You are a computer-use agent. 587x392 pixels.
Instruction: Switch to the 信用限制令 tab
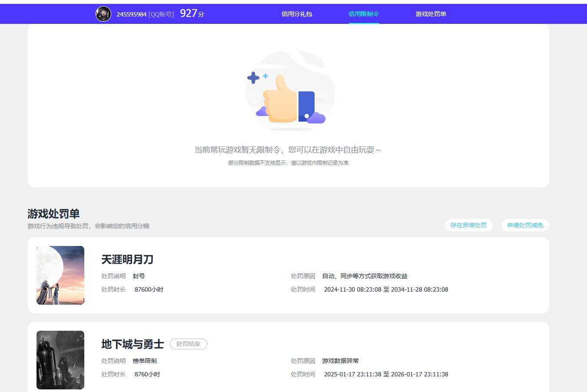pyautogui.click(x=364, y=14)
